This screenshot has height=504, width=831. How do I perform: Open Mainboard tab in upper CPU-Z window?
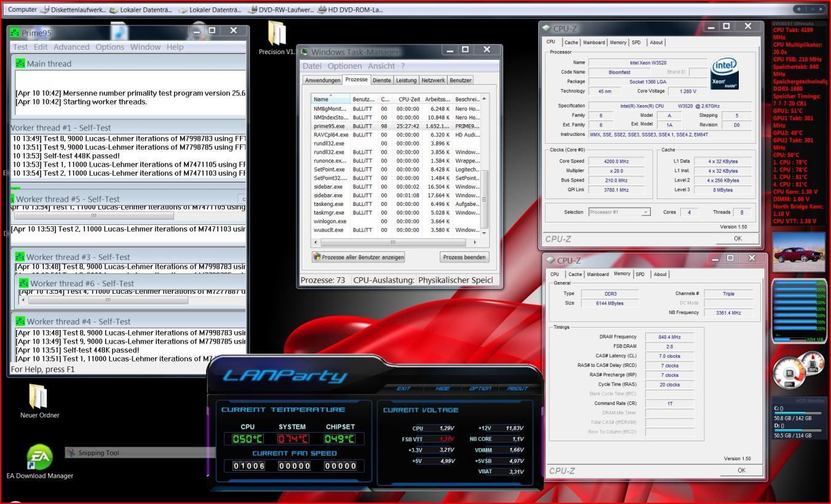[594, 42]
